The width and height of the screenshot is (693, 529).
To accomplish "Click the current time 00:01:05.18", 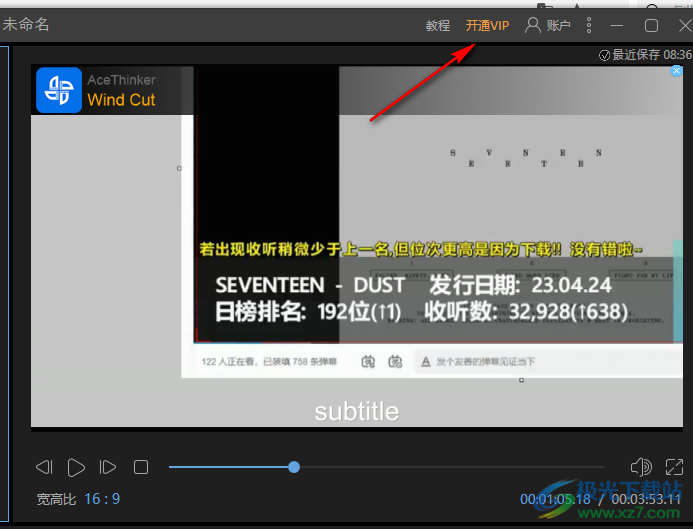I will click(555, 499).
